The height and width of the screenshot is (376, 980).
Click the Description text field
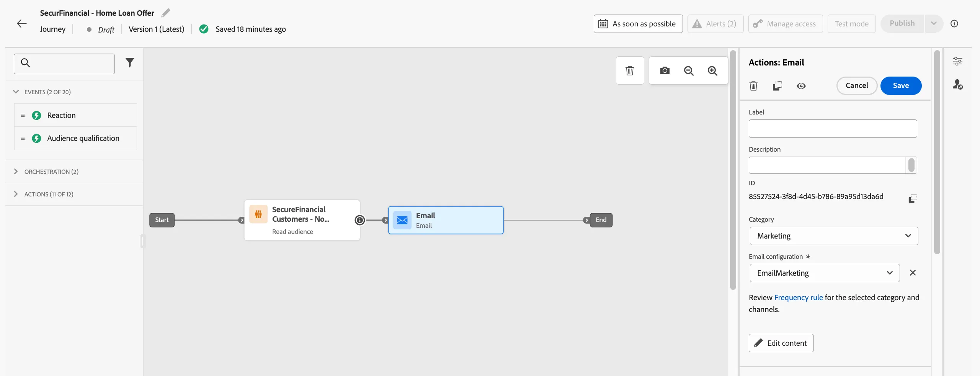point(828,165)
